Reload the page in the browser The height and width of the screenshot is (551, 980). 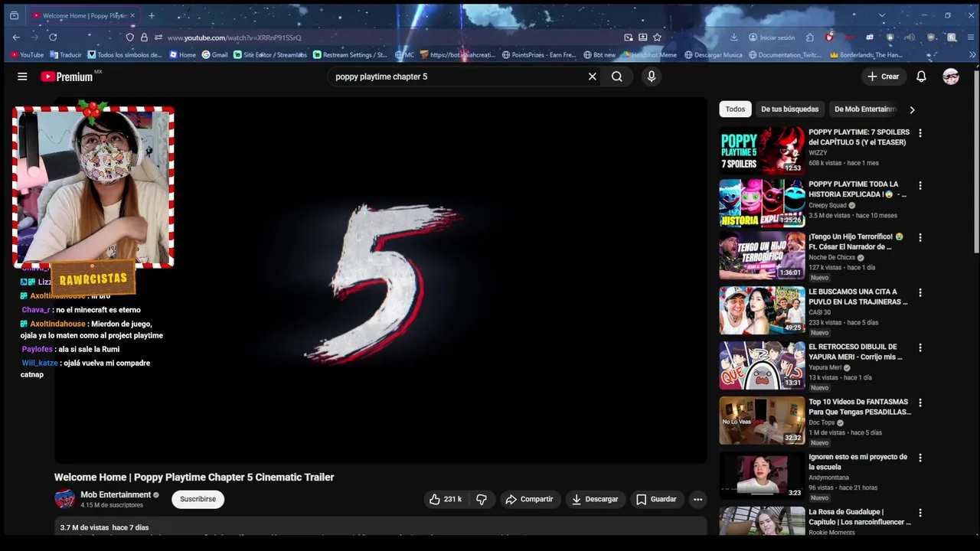[53, 37]
